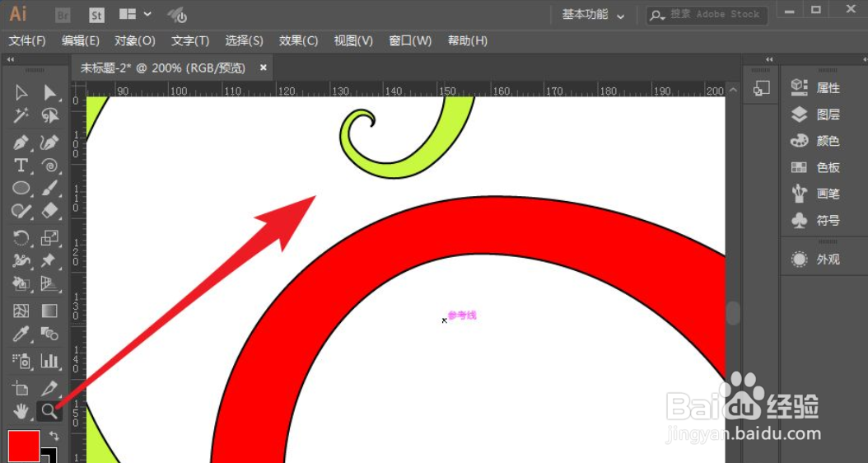Select the Scale tool

(49, 238)
